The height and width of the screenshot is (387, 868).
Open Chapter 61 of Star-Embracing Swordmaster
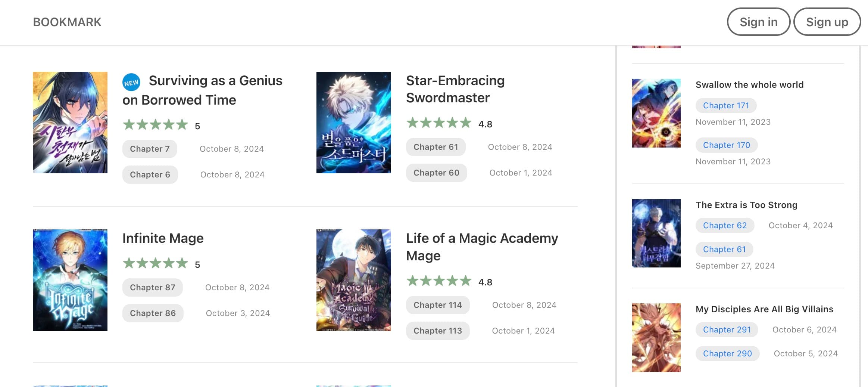[435, 147]
